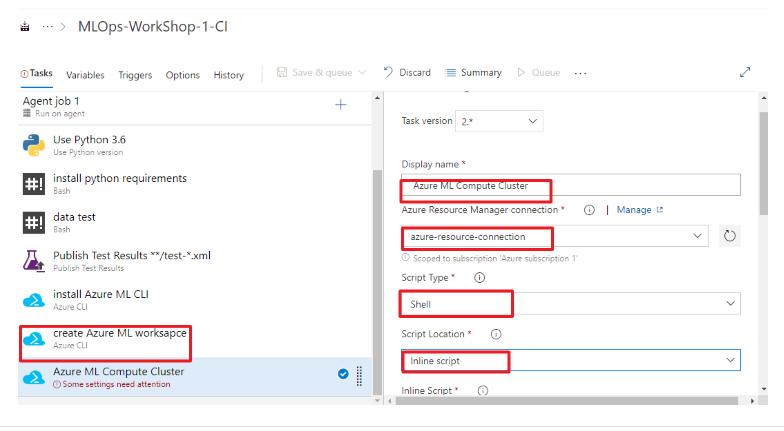This screenshot has width=784, height=431.
Task: Show info for Inline Script
Action: point(482,390)
